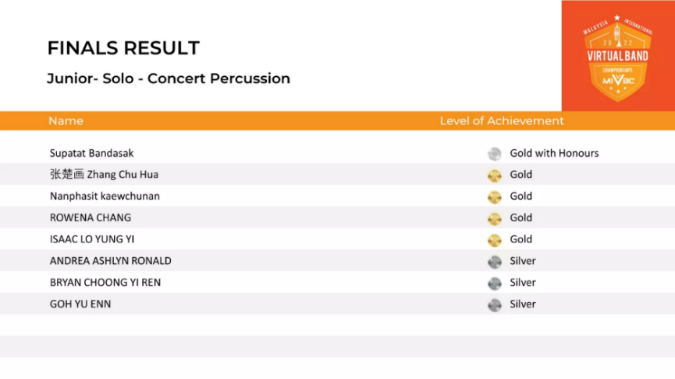Image resolution: width=675 pixels, height=379 pixels.
Task: Click the Gold label for ISAAC LO YUNG YI
Action: point(521,239)
